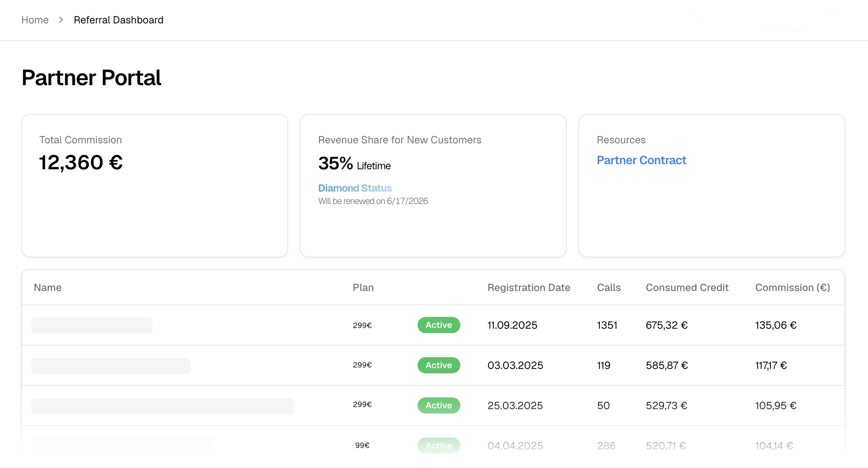Click the Home breadcrumb link

pos(35,20)
